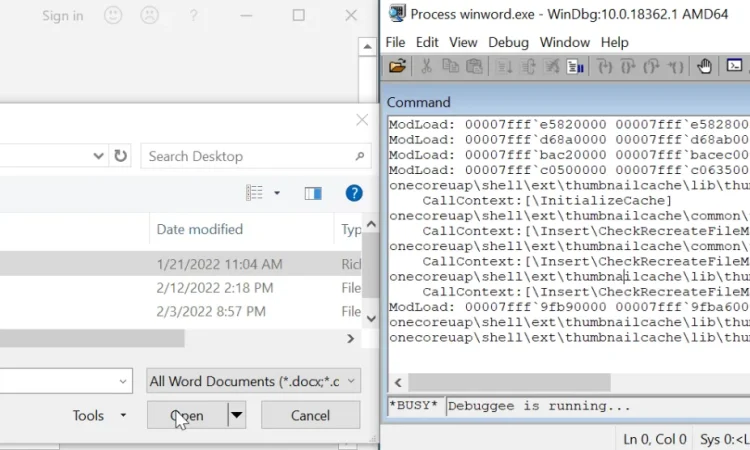The width and height of the screenshot is (750, 450).
Task: Open the Command window icon in WinDbg toolbar
Action: pyautogui.click(x=734, y=65)
